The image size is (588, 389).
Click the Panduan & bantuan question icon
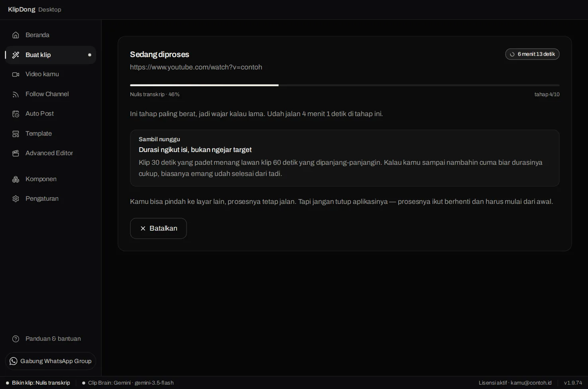[16, 339]
